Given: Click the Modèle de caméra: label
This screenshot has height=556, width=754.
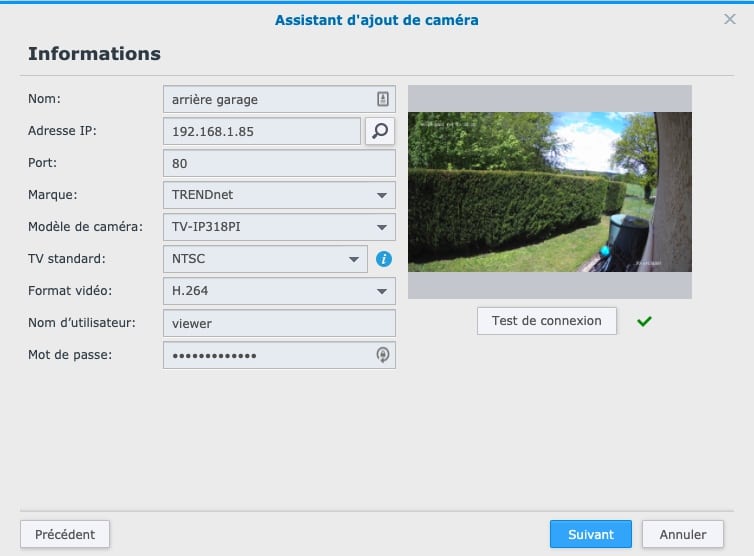Looking at the screenshot, I should [85, 227].
